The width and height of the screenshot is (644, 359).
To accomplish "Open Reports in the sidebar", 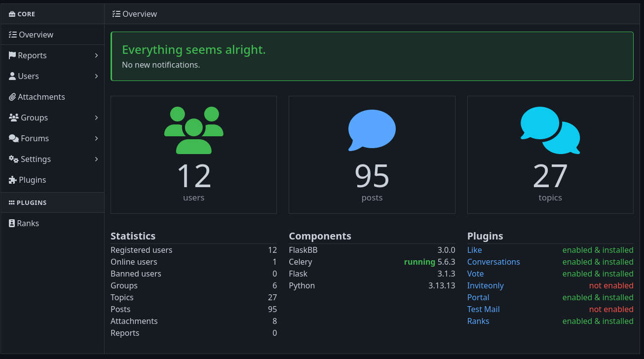I will pos(52,55).
